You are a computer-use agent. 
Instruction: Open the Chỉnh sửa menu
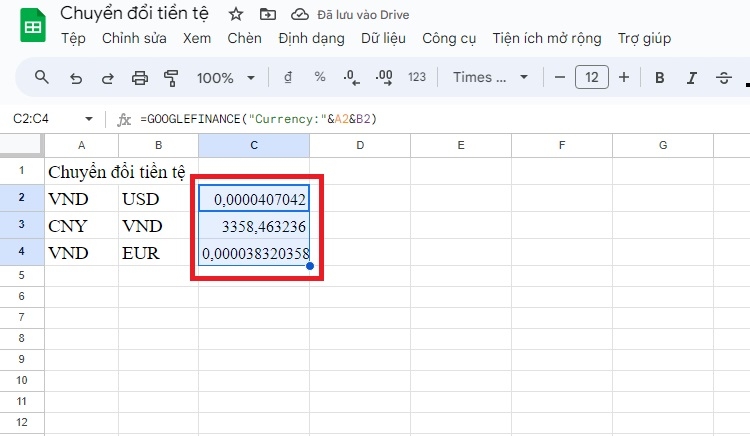134,38
